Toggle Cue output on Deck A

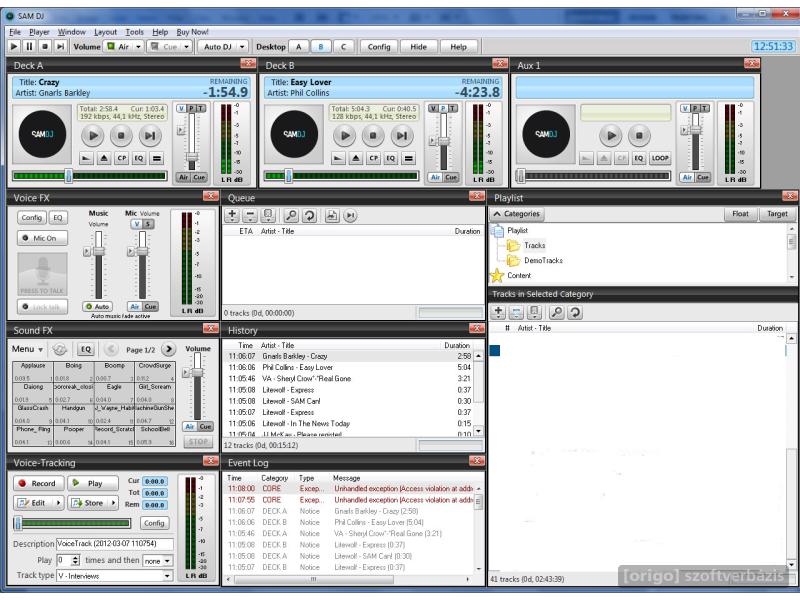(199, 177)
